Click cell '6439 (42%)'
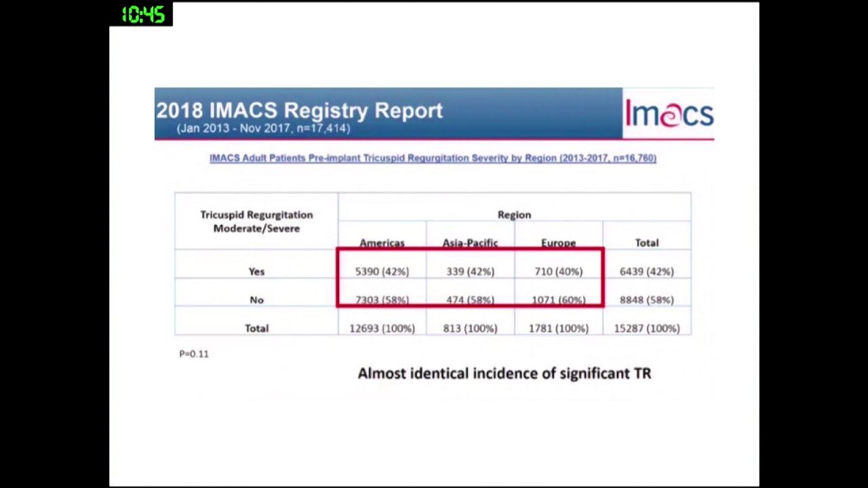The height and width of the screenshot is (488, 868). click(646, 271)
